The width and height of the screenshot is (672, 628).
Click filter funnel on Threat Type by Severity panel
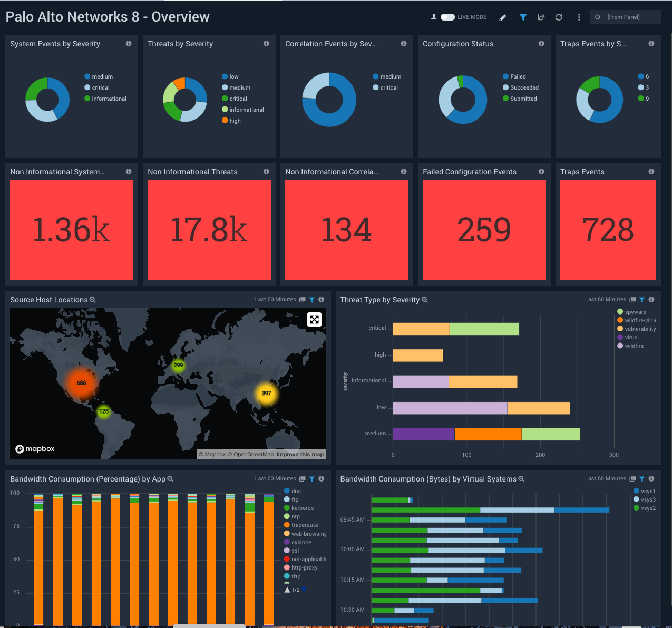pos(642,300)
